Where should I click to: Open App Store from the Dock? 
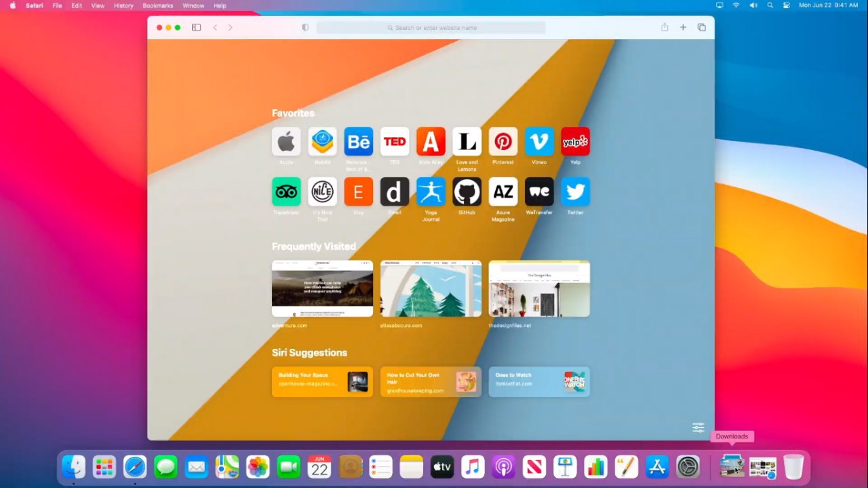657,466
